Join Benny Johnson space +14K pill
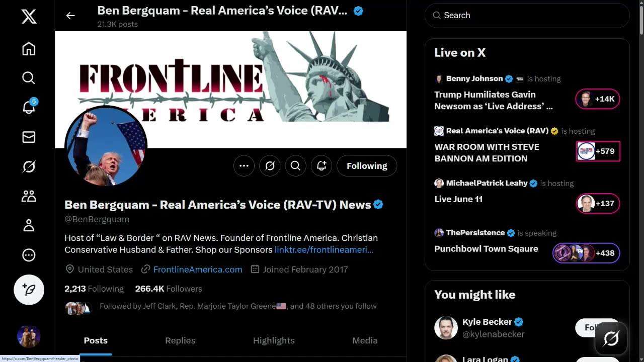Image resolution: width=644 pixels, height=362 pixels. 598,99
